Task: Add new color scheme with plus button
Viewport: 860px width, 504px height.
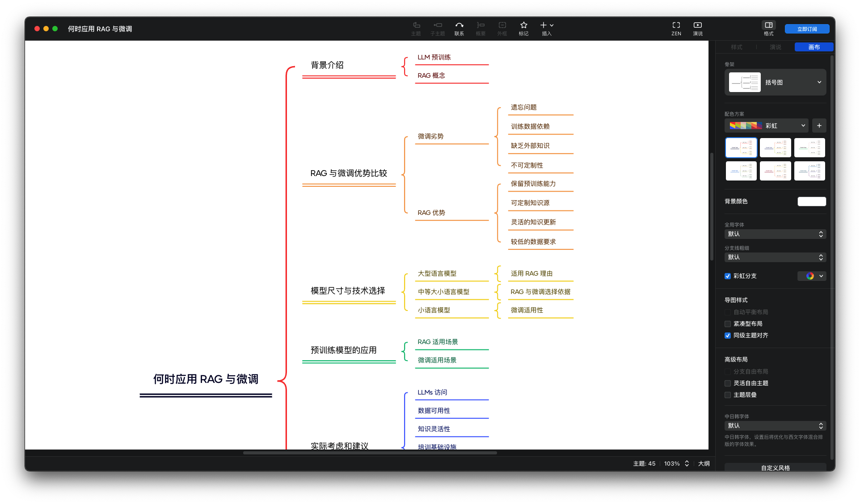Action: (x=819, y=126)
